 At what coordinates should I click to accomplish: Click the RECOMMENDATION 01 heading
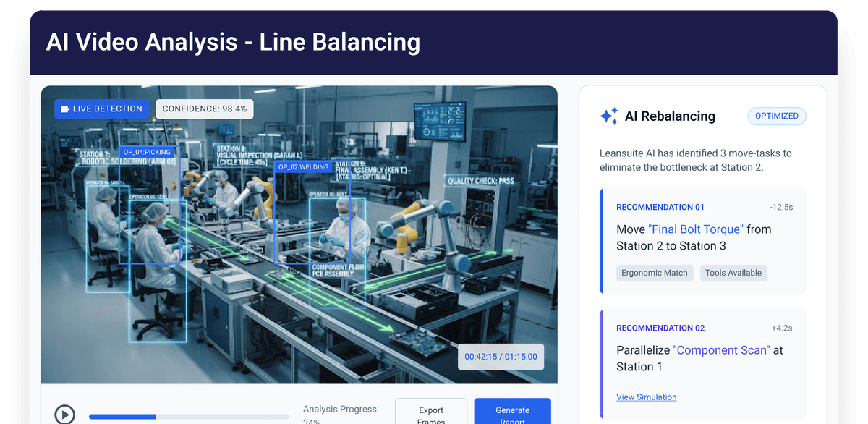pos(660,207)
